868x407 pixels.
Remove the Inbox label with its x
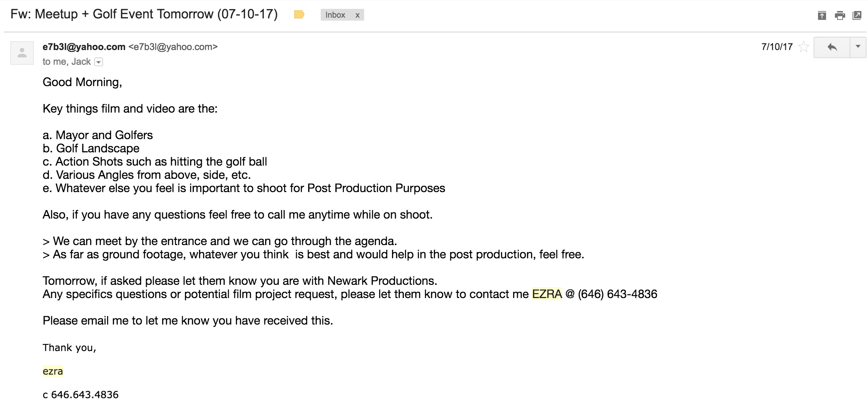(x=357, y=15)
